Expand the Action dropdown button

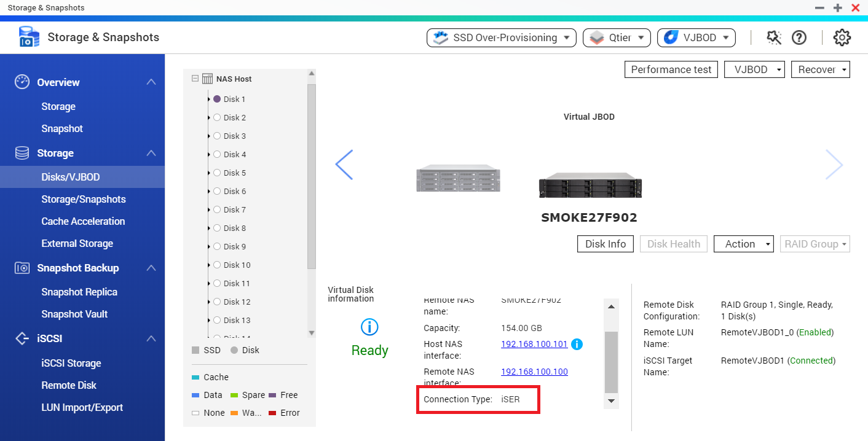[x=743, y=244]
